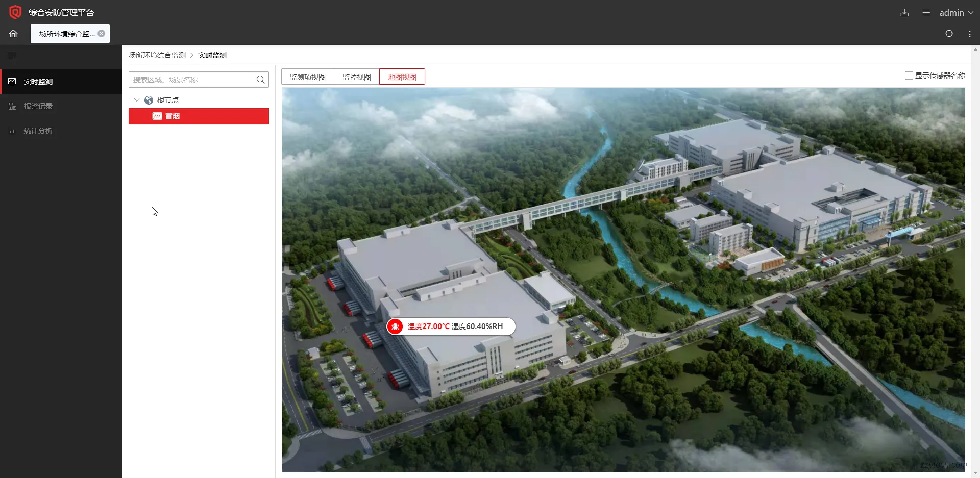Click the download icon in top bar
Image resolution: width=980 pixels, height=478 pixels.
[x=904, y=12]
